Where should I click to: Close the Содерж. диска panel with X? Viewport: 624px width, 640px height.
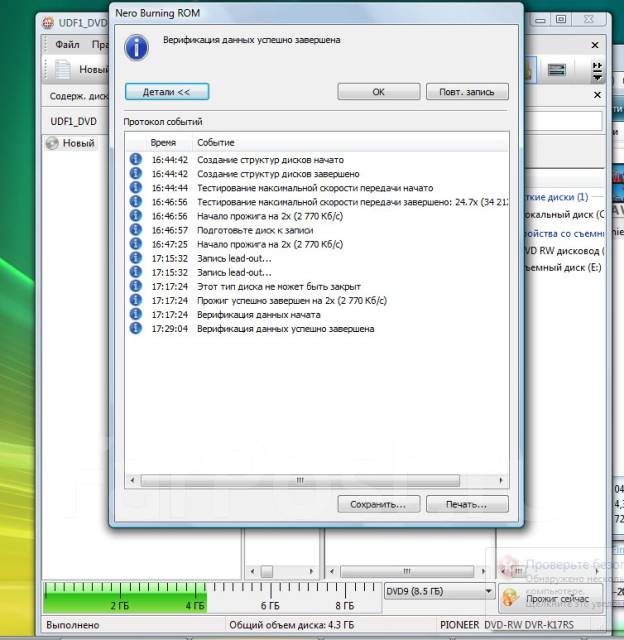click(597, 95)
